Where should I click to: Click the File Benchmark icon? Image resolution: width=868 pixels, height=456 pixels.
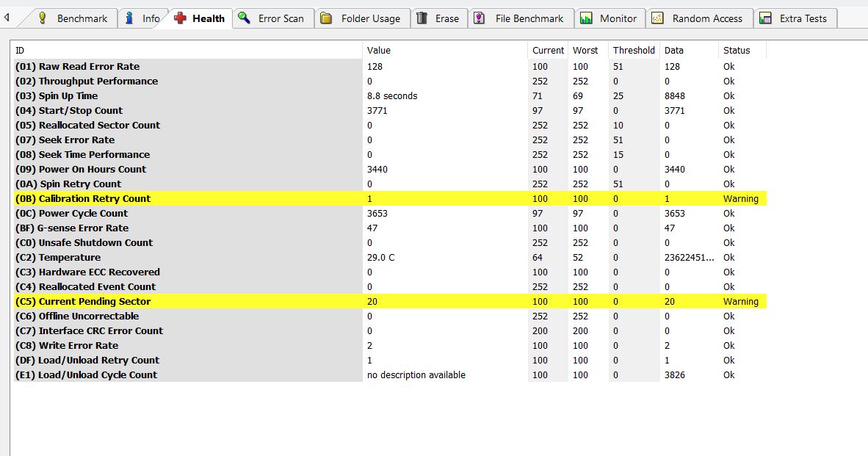(480, 18)
